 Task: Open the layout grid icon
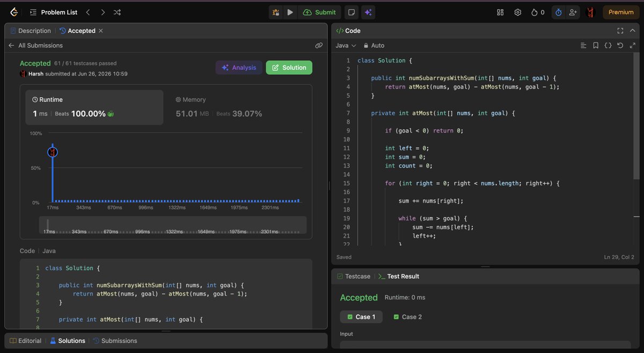coord(500,12)
